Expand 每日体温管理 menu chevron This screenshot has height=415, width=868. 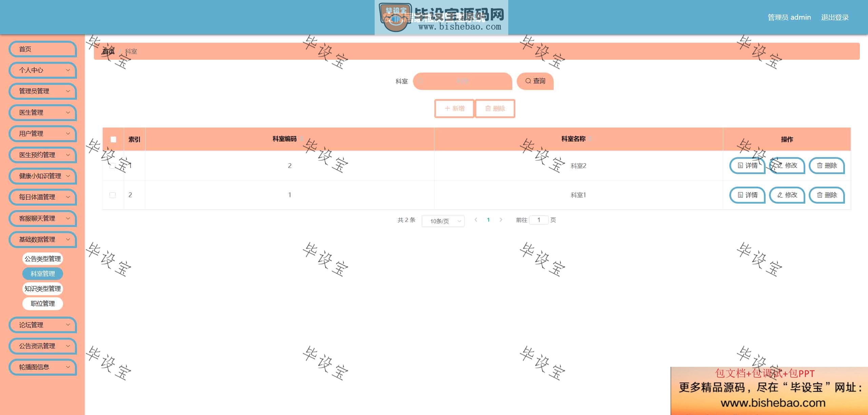coord(68,197)
